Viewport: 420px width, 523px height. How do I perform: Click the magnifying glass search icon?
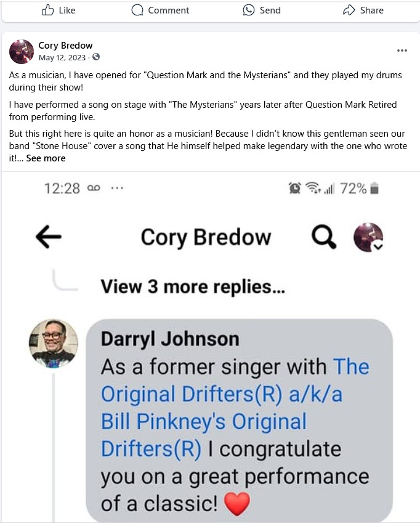point(324,237)
